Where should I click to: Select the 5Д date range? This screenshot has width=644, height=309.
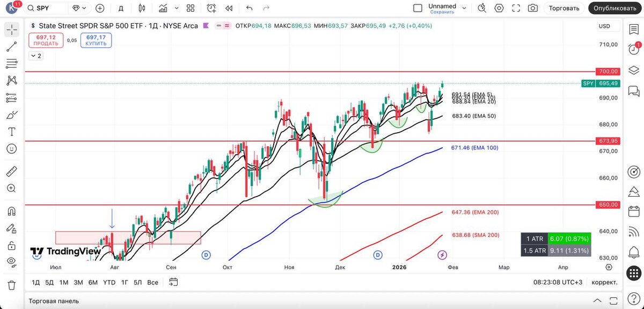point(49,282)
